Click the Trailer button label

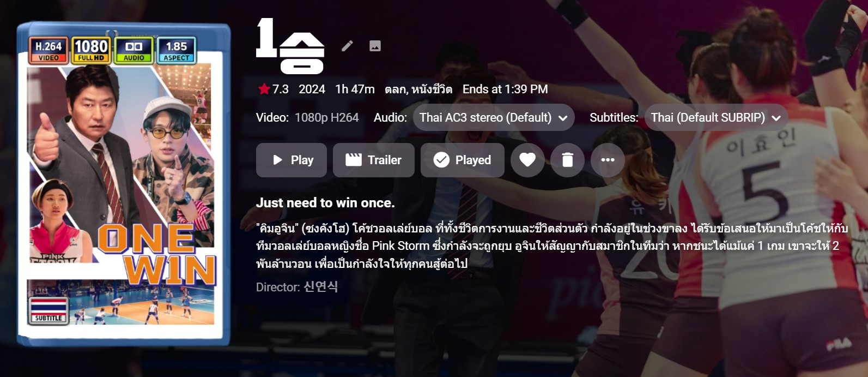[384, 160]
